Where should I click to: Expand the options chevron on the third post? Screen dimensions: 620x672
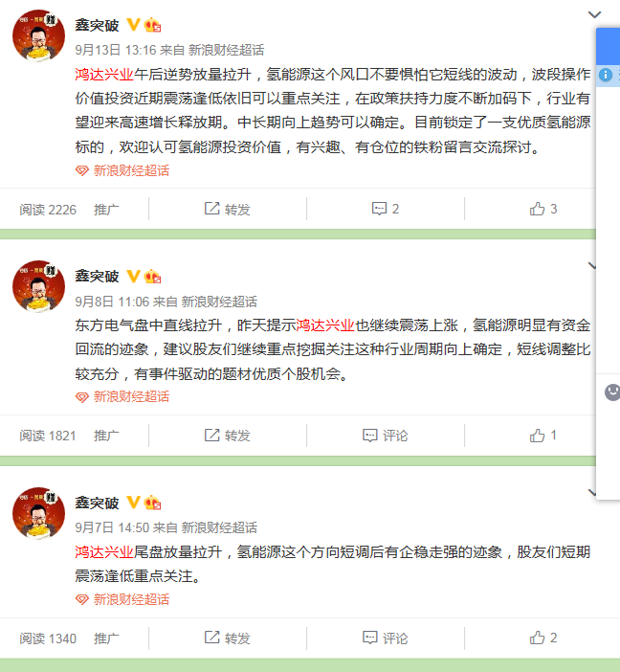[x=592, y=492]
